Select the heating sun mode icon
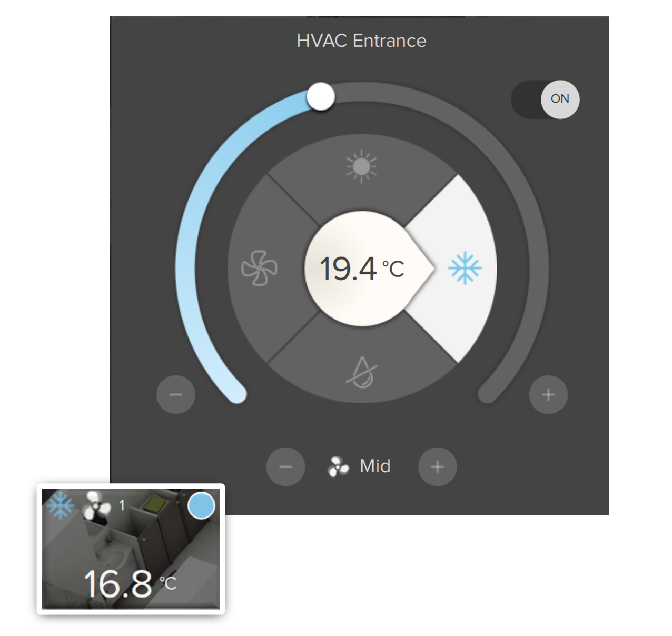Image resolution: width=672 pixels, height=636 pixels. pyautogui.click(x=361, y=167)
